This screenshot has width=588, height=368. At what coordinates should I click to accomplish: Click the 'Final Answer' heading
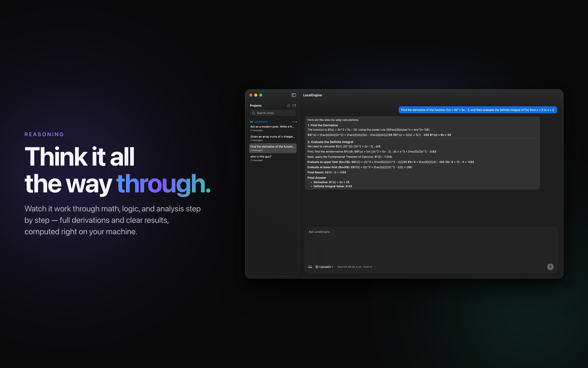[x=317, y=178]
